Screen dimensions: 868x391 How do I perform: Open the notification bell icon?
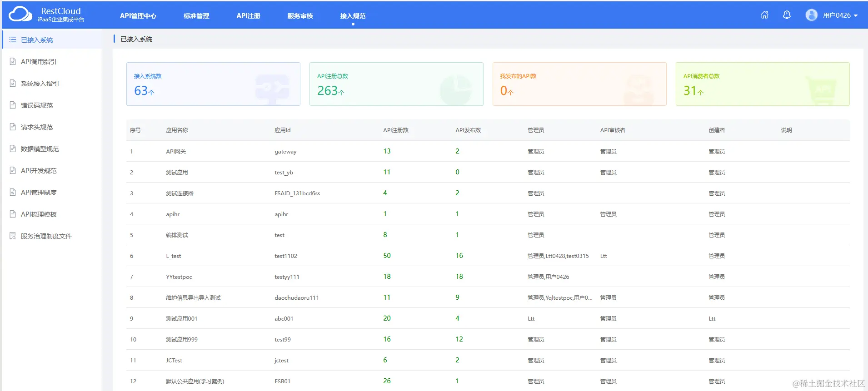(x=787, y=15)
